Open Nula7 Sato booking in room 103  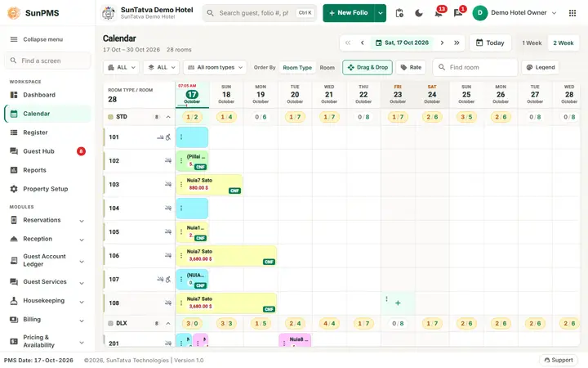pyautogui.click(x=209, y=185)
